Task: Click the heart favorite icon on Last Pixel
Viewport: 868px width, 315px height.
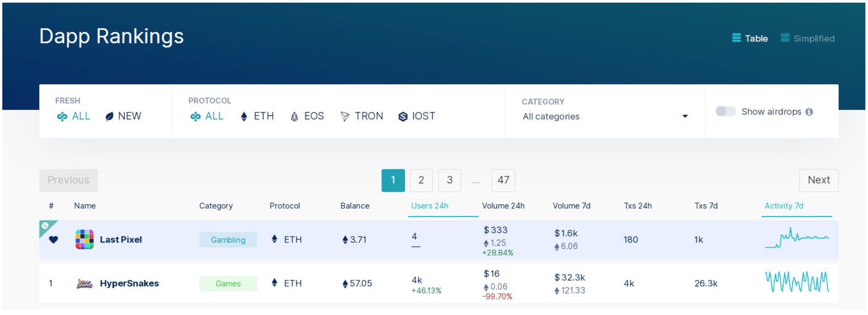Action: pyautogui.click(x=53, y=240)
